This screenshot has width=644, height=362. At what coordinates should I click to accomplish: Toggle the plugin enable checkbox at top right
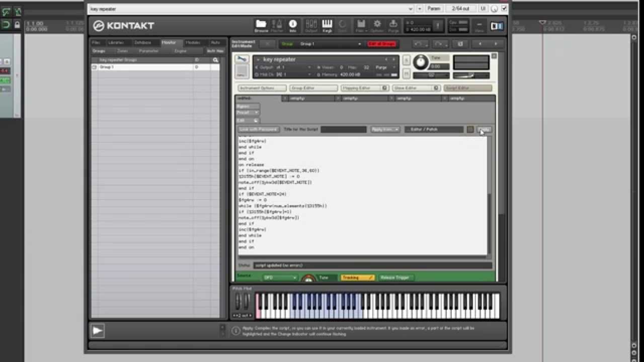pyautogui.click(x=504, y=9)
